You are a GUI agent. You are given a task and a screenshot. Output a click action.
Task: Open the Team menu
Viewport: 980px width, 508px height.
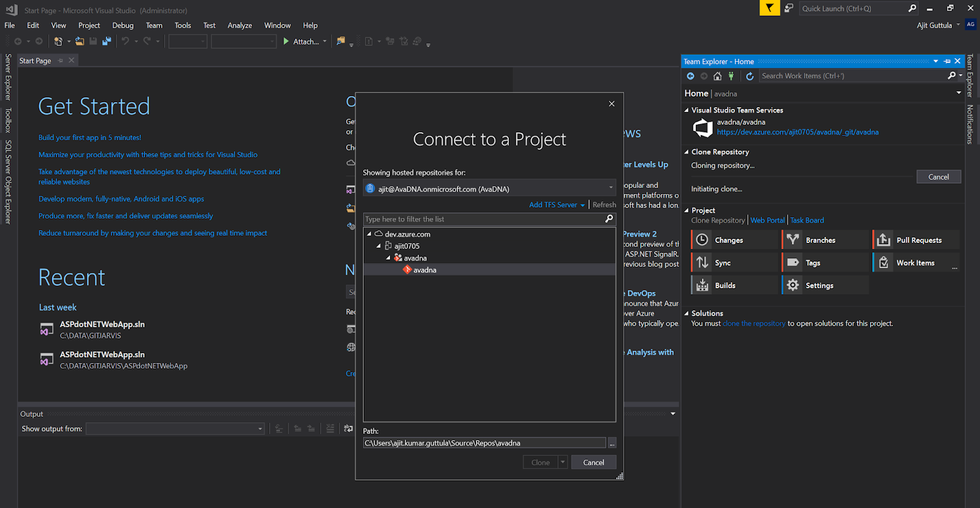[154, 25]
